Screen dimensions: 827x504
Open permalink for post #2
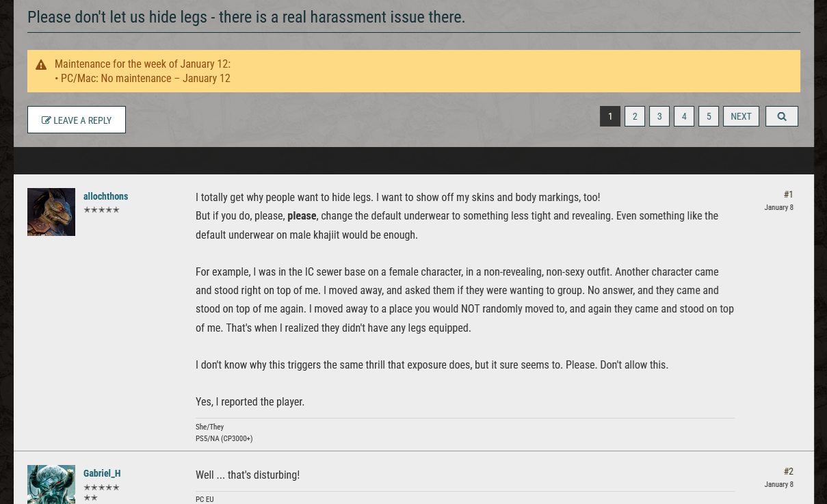tap(788, 472)
